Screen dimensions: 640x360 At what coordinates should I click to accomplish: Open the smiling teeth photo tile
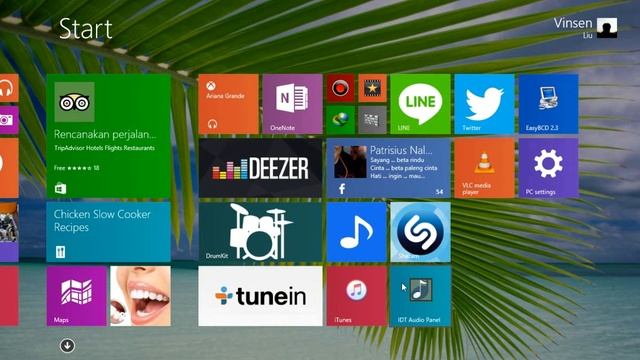140,296
